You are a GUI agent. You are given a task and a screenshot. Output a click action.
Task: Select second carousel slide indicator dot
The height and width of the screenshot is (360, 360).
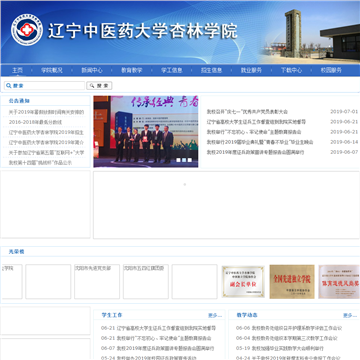tap(184, 160)
